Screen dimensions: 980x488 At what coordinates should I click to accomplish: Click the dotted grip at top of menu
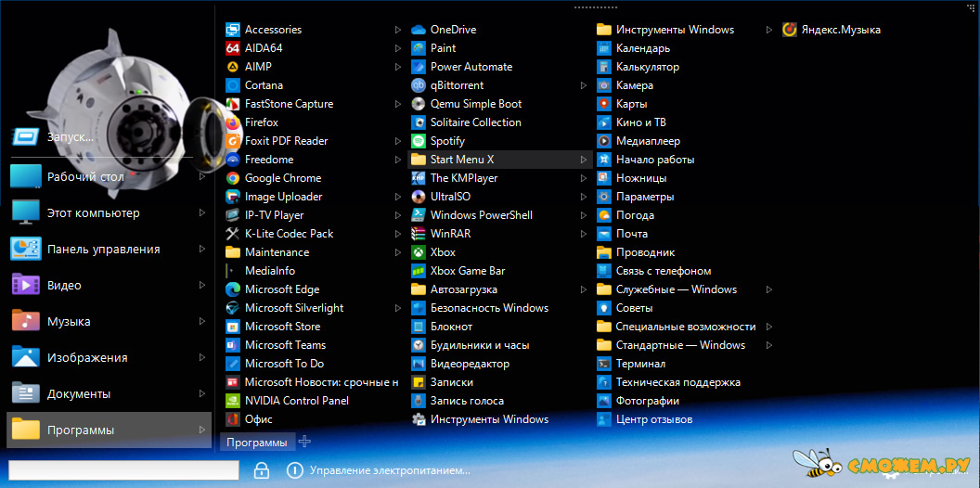click(x=595, y=7)
